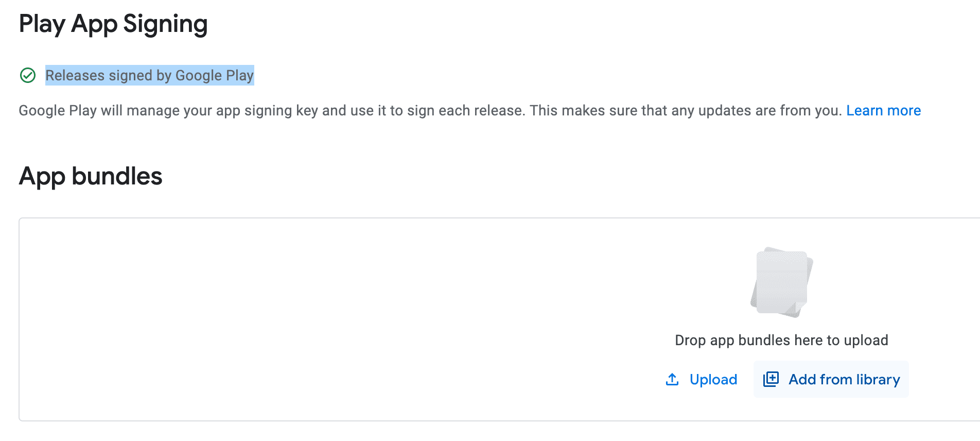The width and height of the screenshot is (980, 441).
Task: Click the word "bundles" in App bundles heading
Action: (117, 176)
